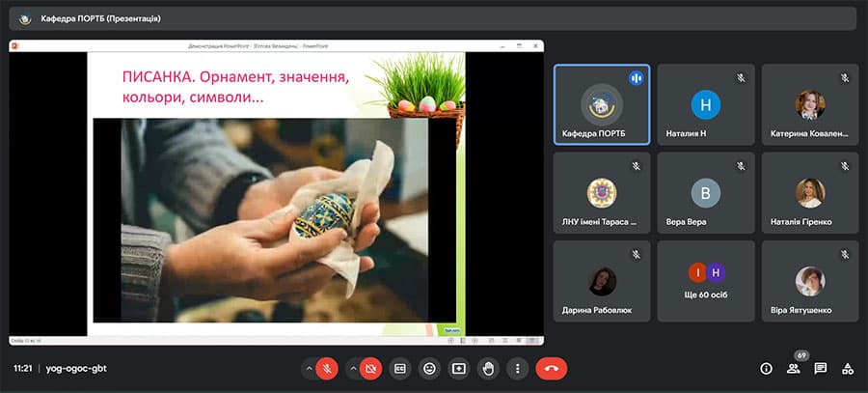Click PowerPoint window title text
The image size is (868, 393).
pyautogui.click(x=258, y=46)
